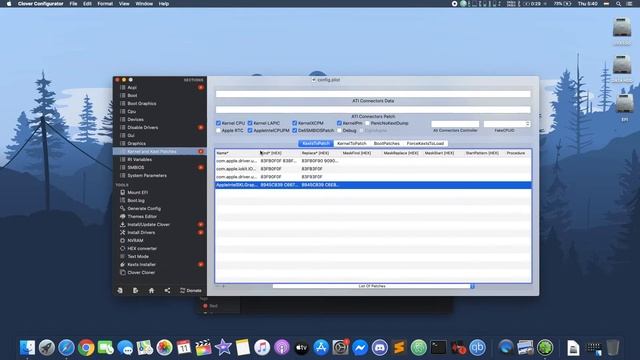
Task: Toggle the KernelXCPM checkbox
Action: (294, 123)
